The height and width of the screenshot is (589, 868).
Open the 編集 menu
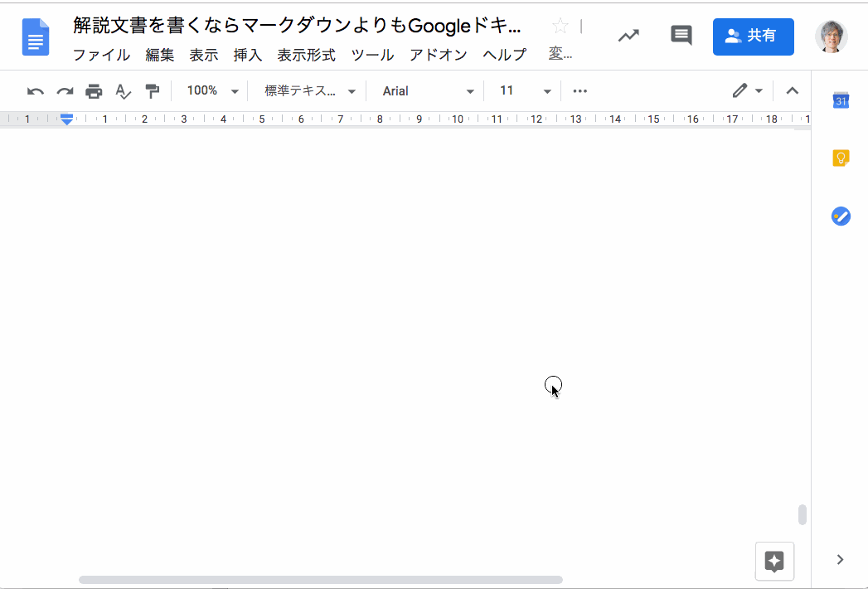159,55
